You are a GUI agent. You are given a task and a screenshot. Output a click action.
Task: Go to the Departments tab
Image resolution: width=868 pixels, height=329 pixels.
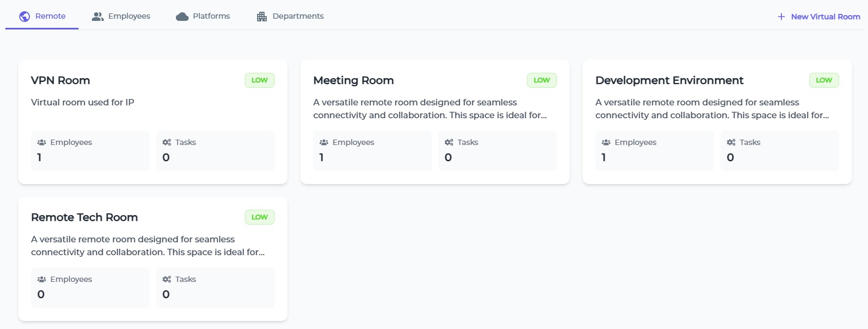(x=298, y=16)
